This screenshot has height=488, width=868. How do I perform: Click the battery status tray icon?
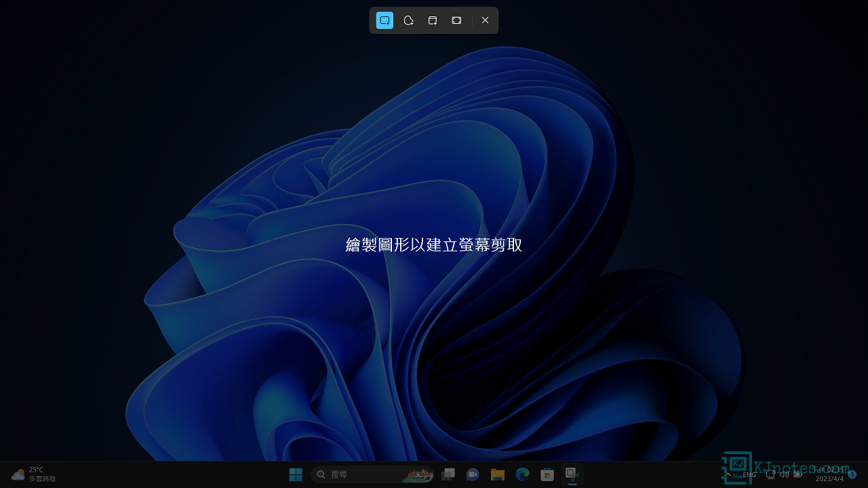798,474
